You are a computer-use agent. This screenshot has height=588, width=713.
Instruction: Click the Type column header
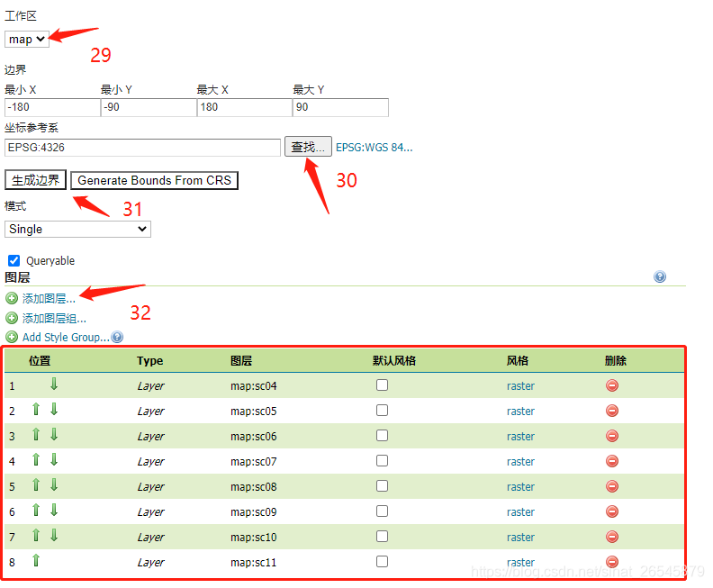click(x=149, y=361)
